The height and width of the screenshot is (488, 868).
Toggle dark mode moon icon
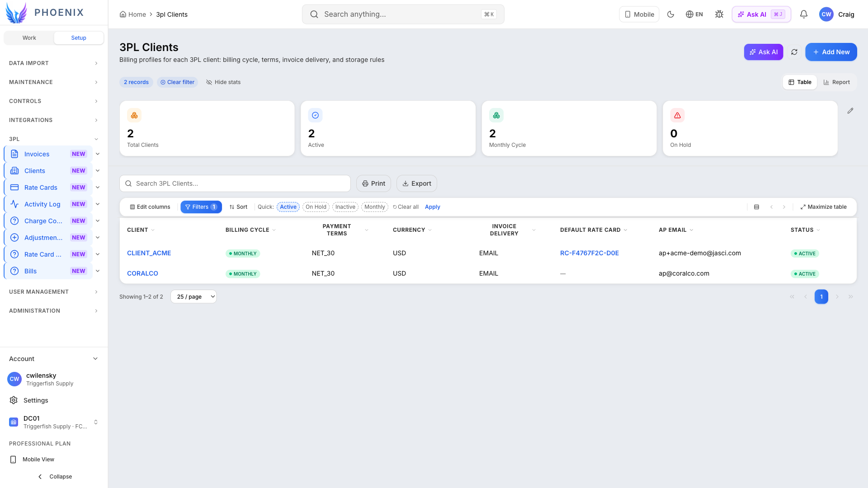(x=671, y=14)
